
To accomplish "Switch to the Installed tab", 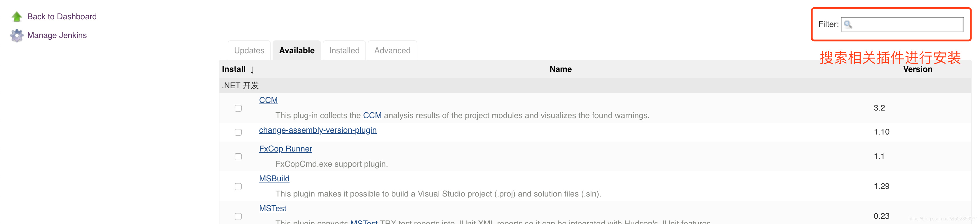I will [x=344, y=50].
